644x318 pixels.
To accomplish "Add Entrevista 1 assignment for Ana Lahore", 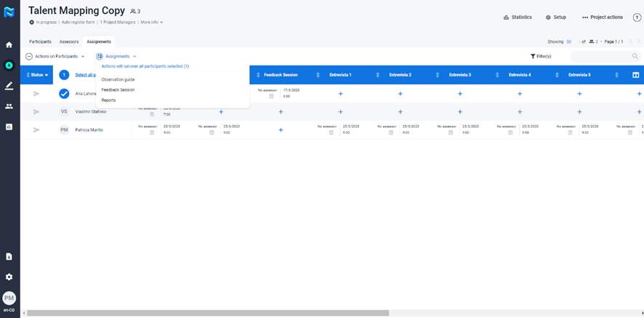I will [x=340, y=94].
